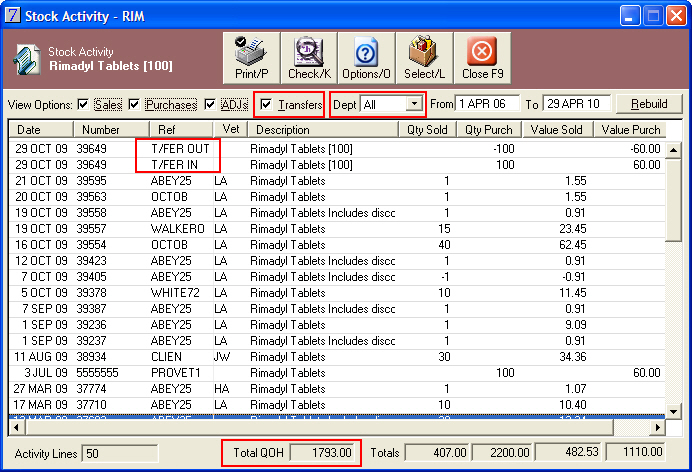Minimize the Stock Activity window
Image resolution: width=692 pixels, height=472 pixels.
(x=629, y=16)
